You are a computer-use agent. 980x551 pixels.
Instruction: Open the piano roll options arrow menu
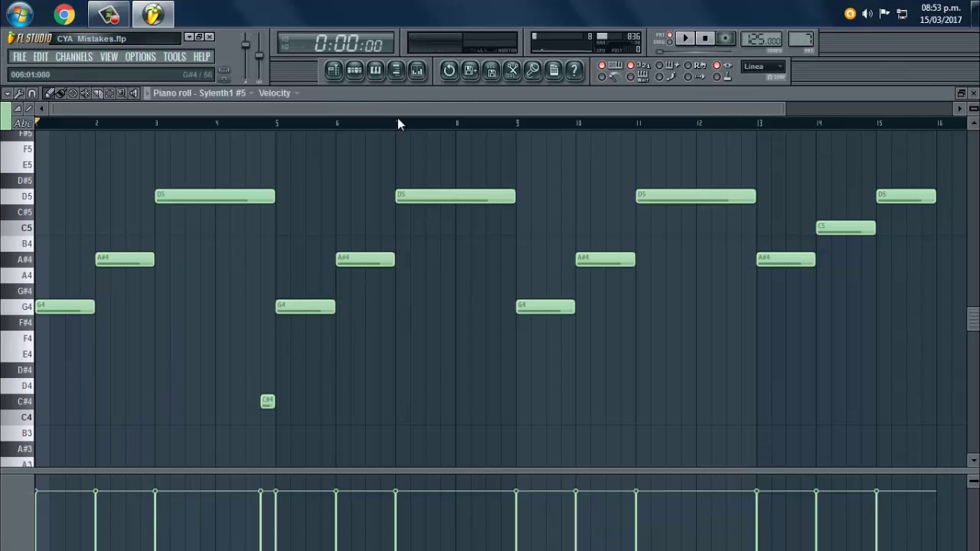[8, 93]
